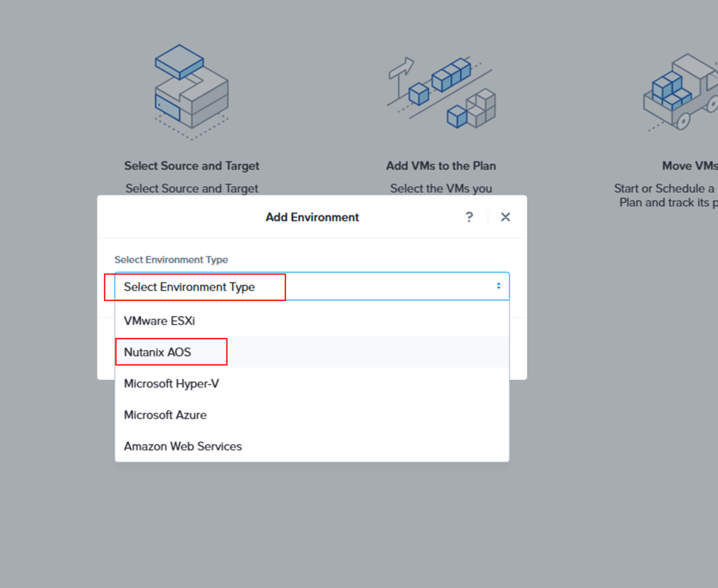Click the Move VMs truck illustration
The width and height of the screenshot is (718, 588).
[x=681, y=92]
